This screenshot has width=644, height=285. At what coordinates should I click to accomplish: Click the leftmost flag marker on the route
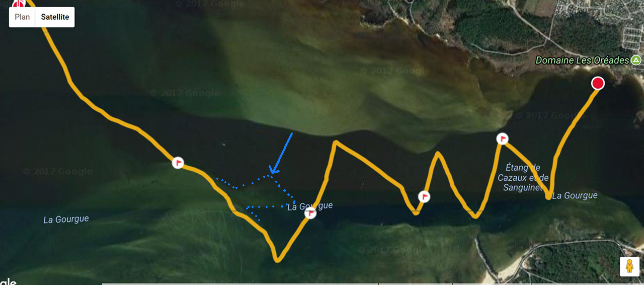click(x=178, y=163)
